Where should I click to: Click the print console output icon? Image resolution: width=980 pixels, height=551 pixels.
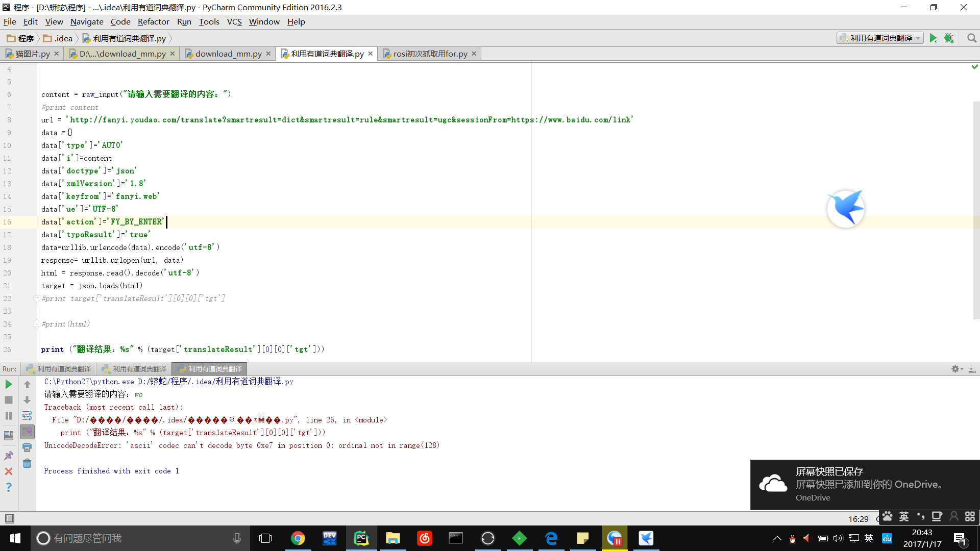(27, 447)
